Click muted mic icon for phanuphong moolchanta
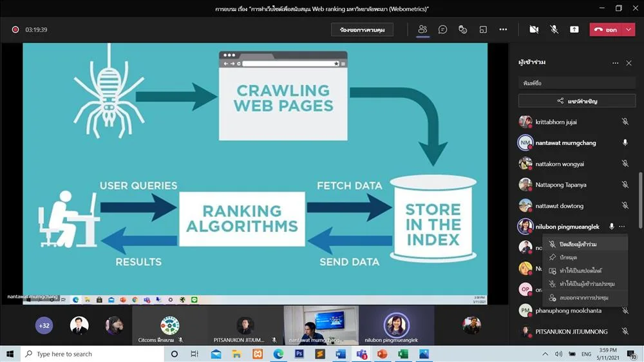644x362 pixels. pos(625,310)
